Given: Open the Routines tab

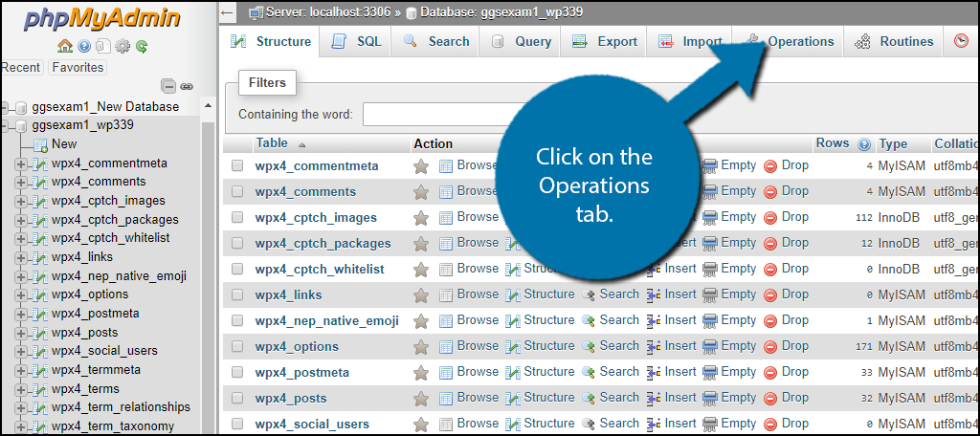Looking at the screenshot, I should point(893,42).
